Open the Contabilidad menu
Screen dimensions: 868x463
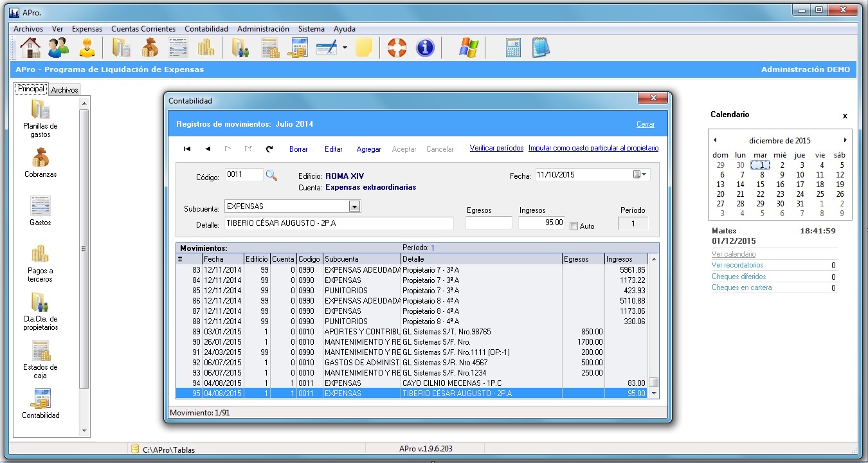click(206, 29)
